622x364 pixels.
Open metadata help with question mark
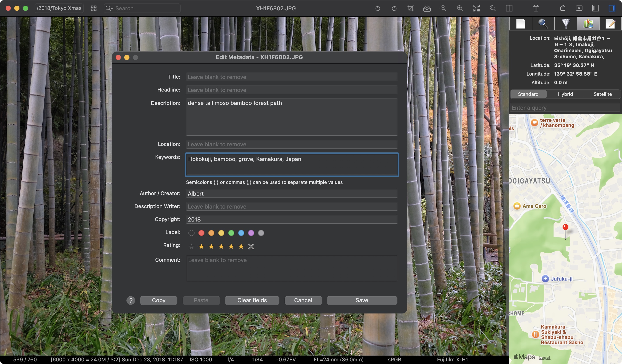pos(131,300)
